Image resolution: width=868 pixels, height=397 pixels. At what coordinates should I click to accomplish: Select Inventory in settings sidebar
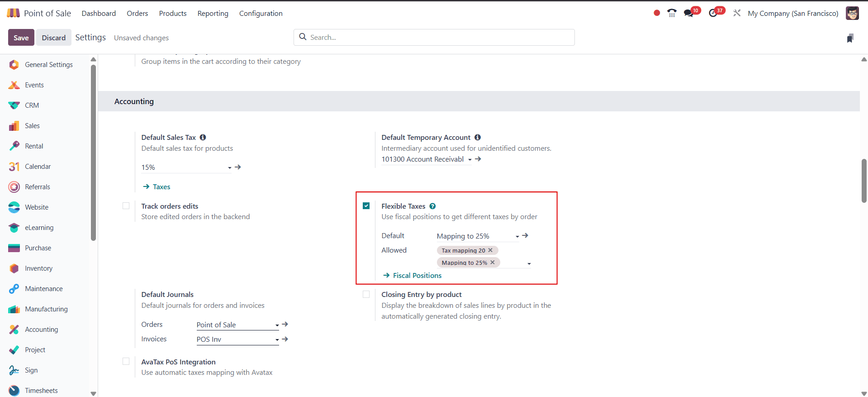38,268
